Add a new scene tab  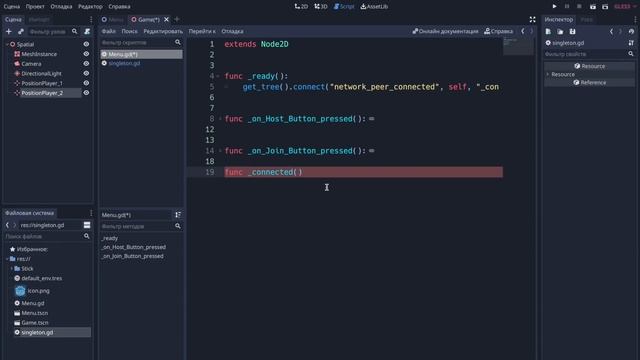(177, 19)
